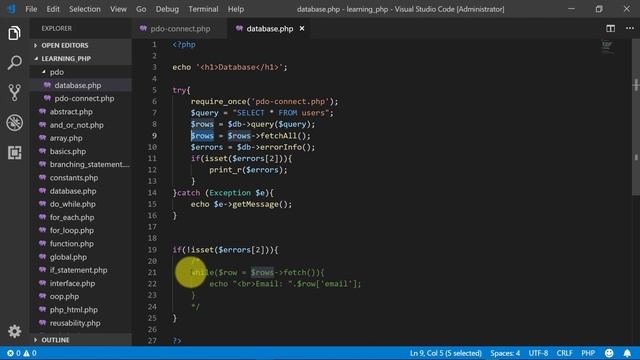
Task: Open the Explorer view in activity bar
Action: point(14,33)
